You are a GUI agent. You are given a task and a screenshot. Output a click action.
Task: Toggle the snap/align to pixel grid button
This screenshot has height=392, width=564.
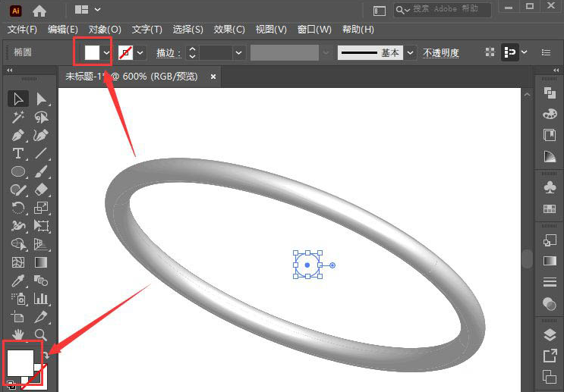(x=509, y=52)
